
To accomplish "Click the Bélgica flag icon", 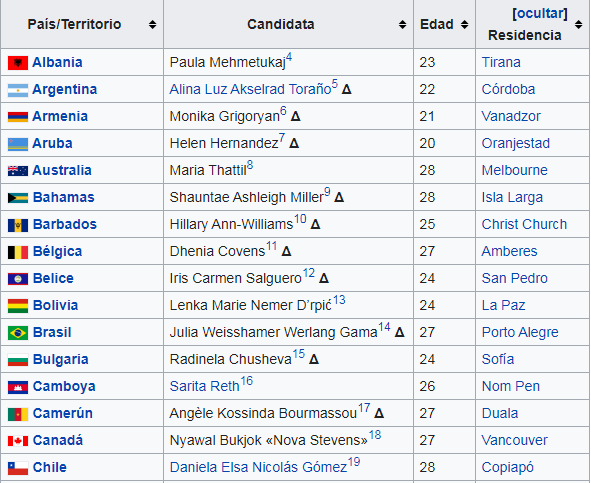I will 18,252.
